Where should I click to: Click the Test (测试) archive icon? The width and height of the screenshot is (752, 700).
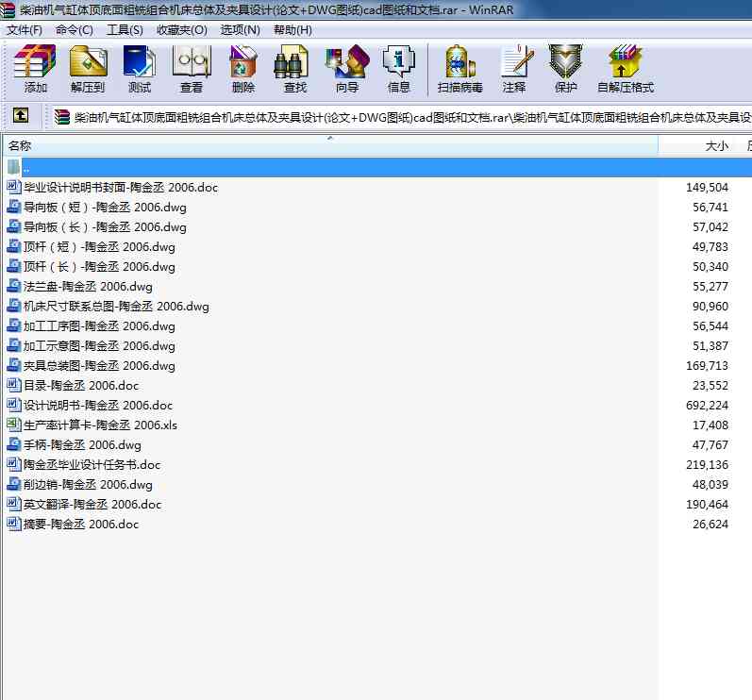click(x=140, y=69)
